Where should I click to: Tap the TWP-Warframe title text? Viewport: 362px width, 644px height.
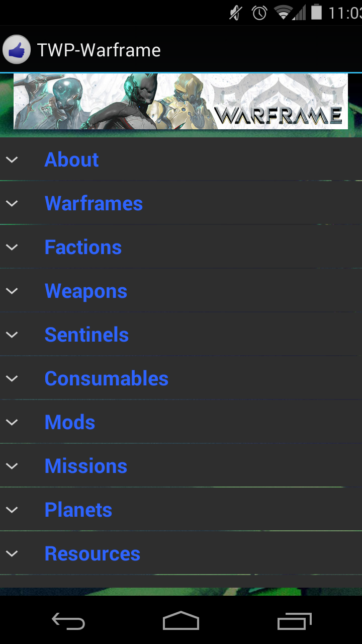pos(99,50)
